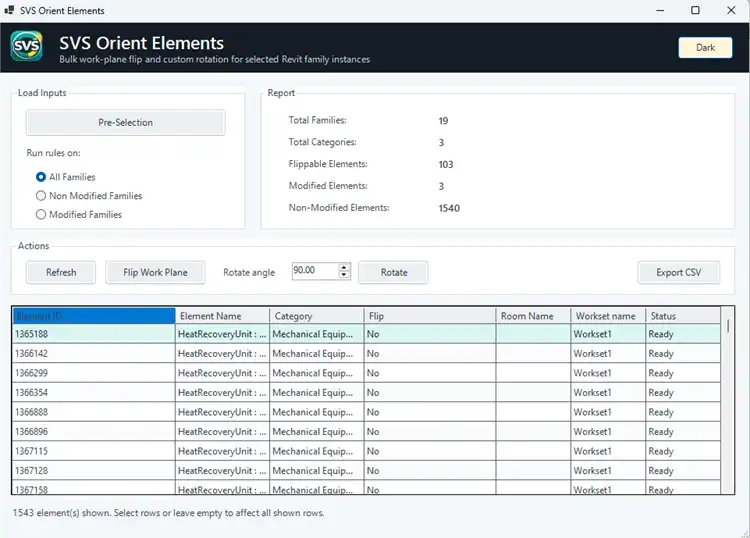Close the SVS Orient Elements window
The height and width of the screenshot is (538, 750).
click(731, 10)
